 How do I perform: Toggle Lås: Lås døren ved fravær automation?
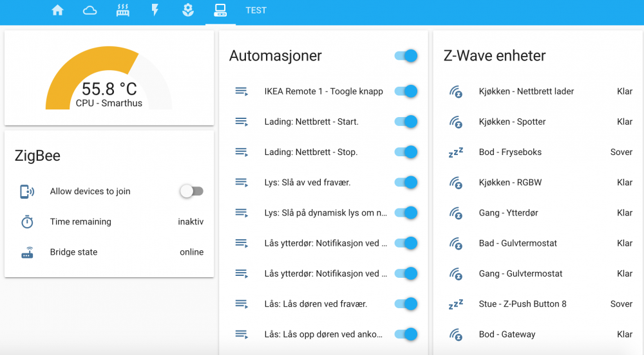406,304
